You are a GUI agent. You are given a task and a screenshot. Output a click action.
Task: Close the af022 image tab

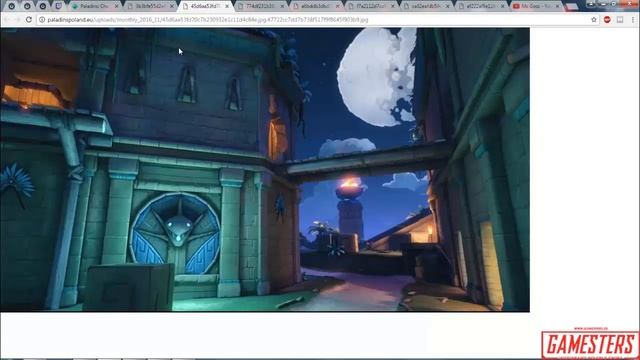[503, 7]
